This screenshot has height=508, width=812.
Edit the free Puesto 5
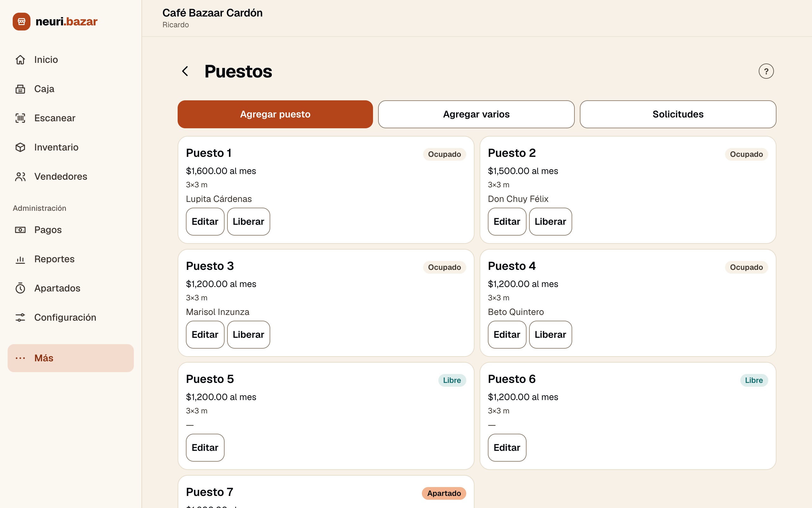tap(205, 448)
